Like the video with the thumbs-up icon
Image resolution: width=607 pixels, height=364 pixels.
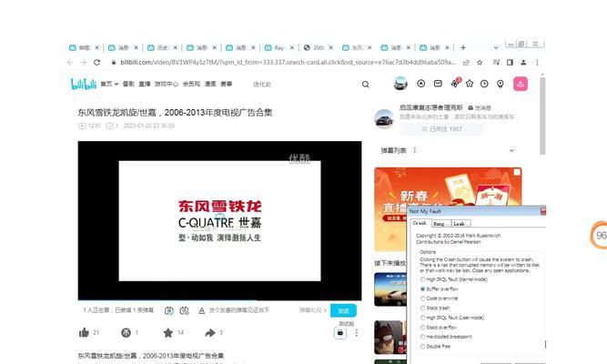(x=84, y=332)
